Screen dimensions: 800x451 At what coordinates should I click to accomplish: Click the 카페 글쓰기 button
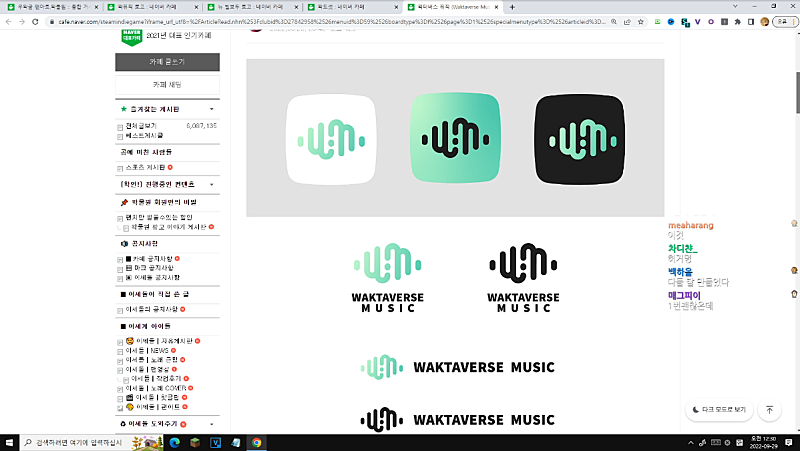pyautogui.click(x=167, y=62)
